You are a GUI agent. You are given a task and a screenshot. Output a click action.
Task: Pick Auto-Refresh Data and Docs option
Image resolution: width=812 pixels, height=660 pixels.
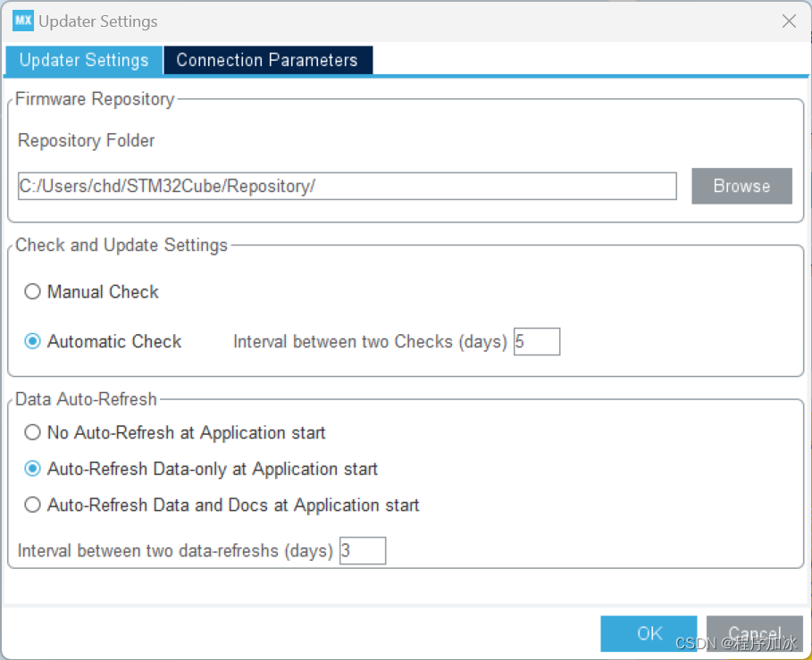click(x=33, y=505)
